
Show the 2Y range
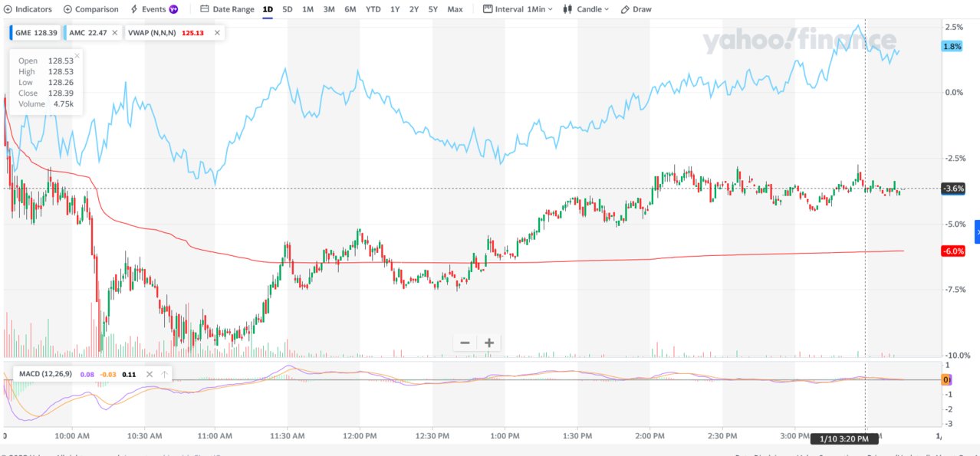tap(414, 9)
